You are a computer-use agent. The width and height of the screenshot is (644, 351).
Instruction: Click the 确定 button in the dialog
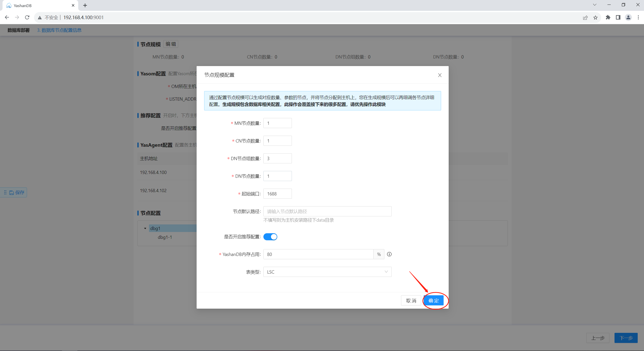click(x=434, y=300)
